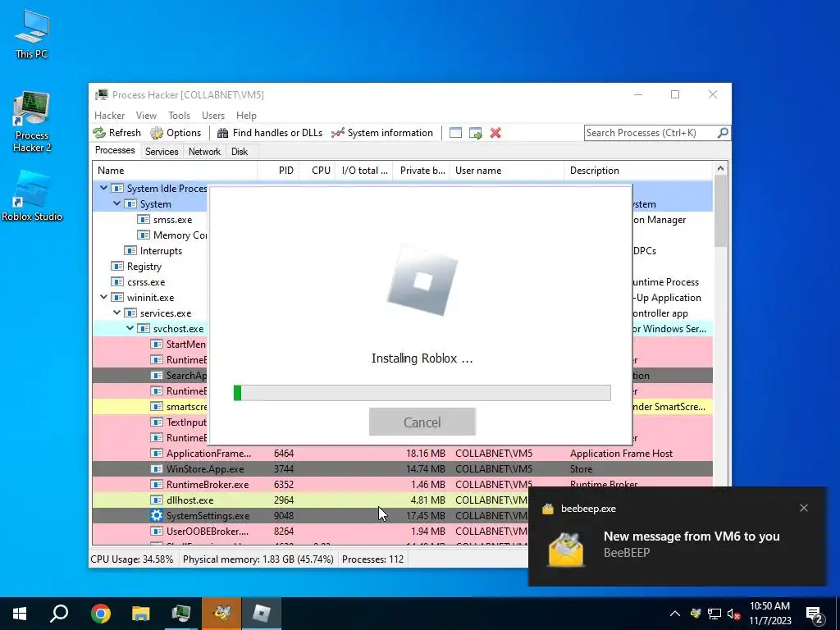Select the ApplicationFrame process row
This screenshot has width=840, height=630.
coord(402,453)
